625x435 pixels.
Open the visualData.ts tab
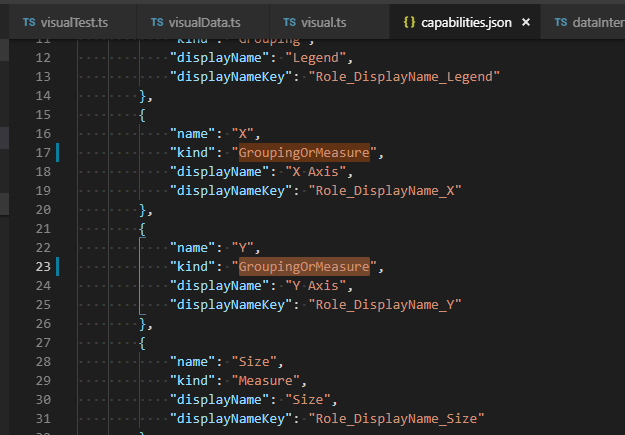click(x=203, y=22)
